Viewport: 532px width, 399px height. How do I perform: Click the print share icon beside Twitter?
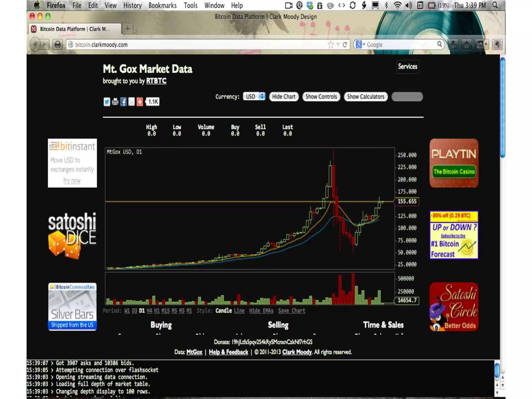tap(115, 102)
